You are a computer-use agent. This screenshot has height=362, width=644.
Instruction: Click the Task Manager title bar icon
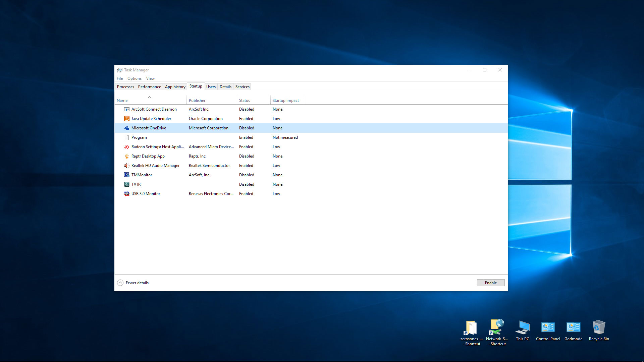[x=120, y=70]
